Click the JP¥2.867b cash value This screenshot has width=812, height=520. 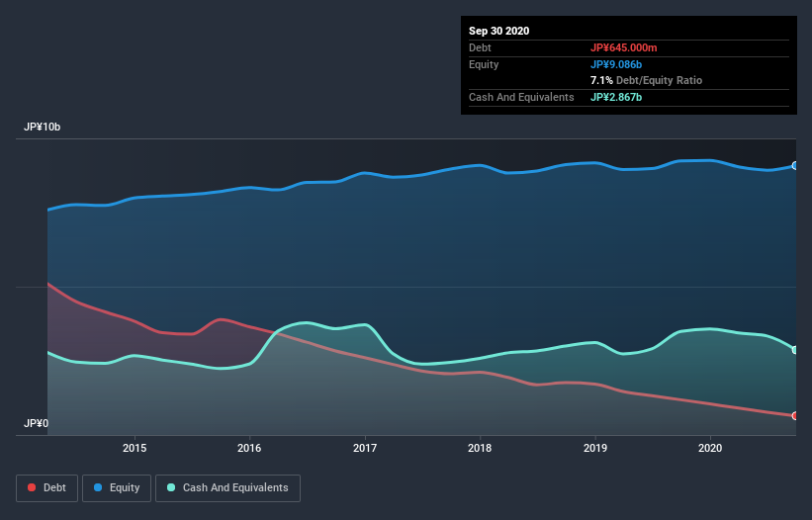tap(616, 97)
